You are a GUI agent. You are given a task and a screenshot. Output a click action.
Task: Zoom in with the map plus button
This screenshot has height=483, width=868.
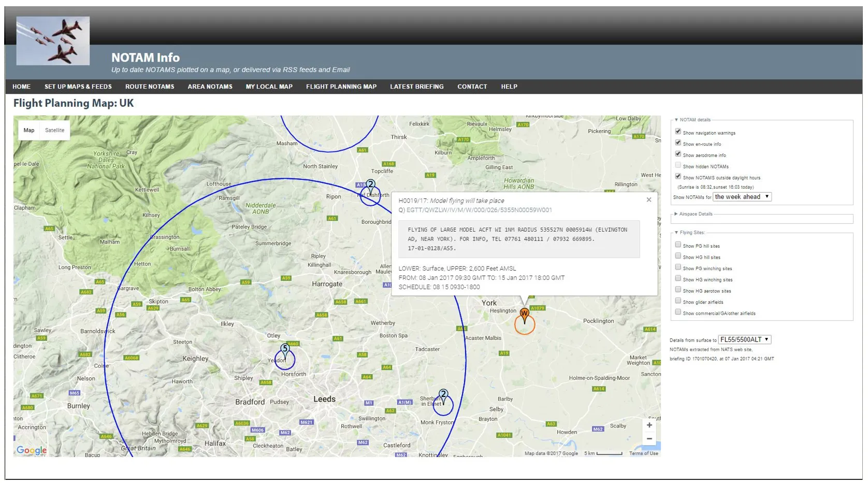pos(649,425)
